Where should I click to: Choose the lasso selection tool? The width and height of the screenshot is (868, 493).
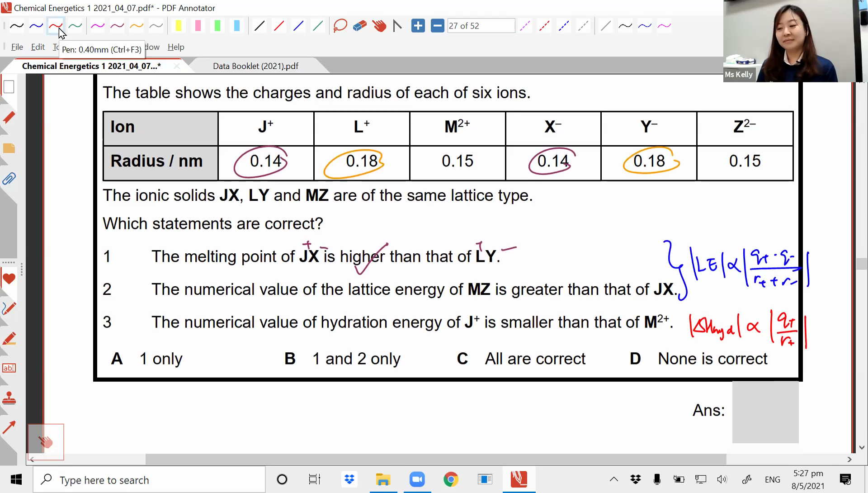340,26
